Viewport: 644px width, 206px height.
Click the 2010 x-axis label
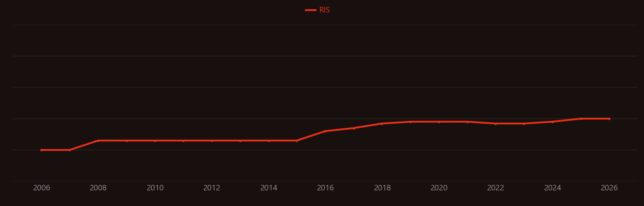155,188
